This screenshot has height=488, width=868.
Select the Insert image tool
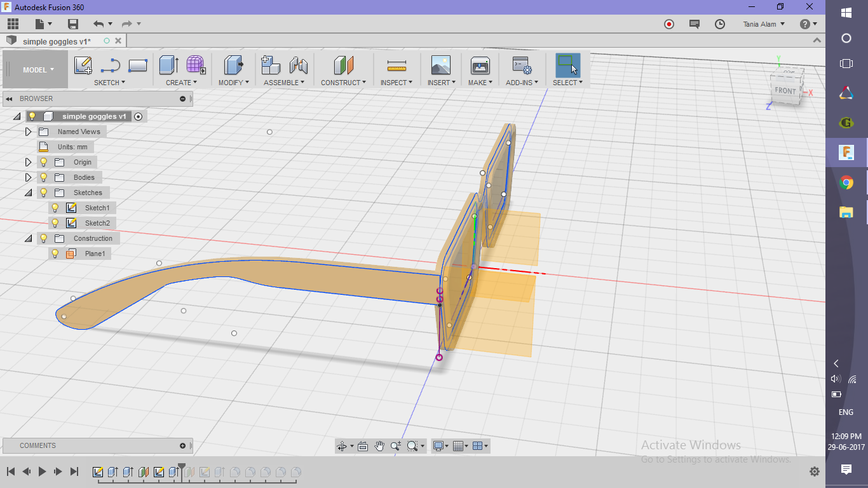(x=440, y=65)
